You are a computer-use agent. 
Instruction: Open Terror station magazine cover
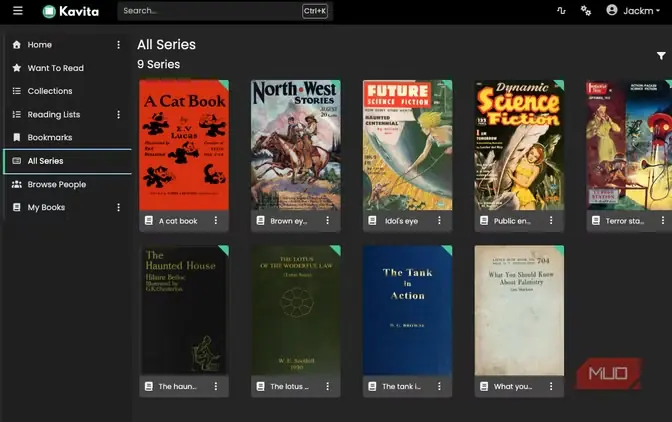point(629,145)
